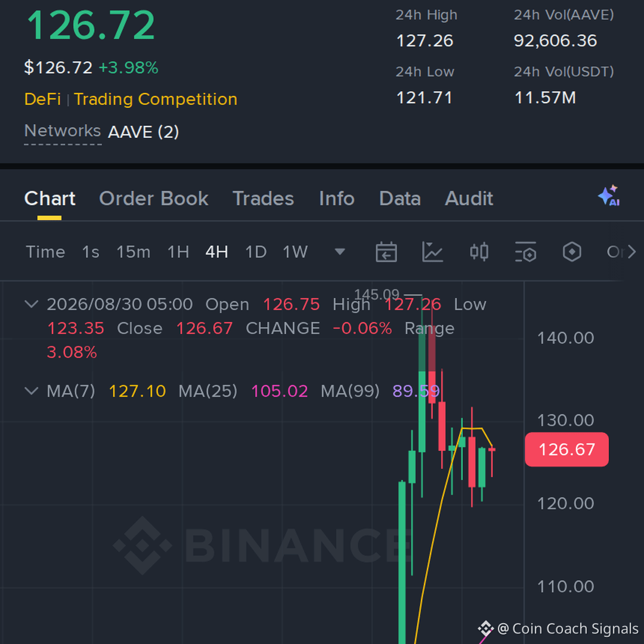Click the AAVE (2) networks value

pyautogui.click(x=143, y=132)
